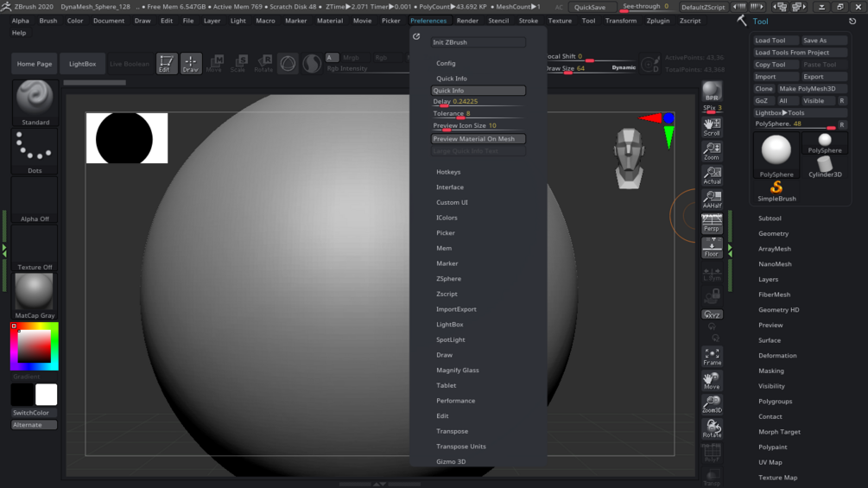Select the Cylinder3D tool thumbnail
Screen dimensions: 868x488
(825, 167)
